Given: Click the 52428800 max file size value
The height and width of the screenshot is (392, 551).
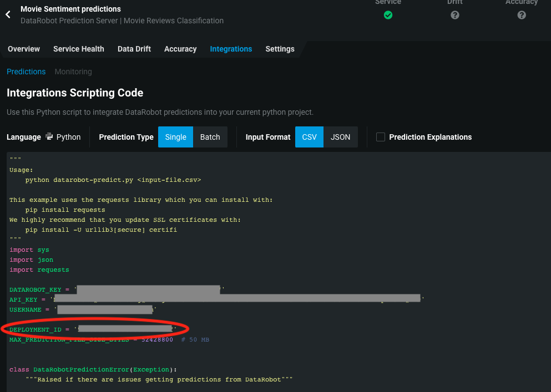Looking at the screenshot, I should click(157, 340).
